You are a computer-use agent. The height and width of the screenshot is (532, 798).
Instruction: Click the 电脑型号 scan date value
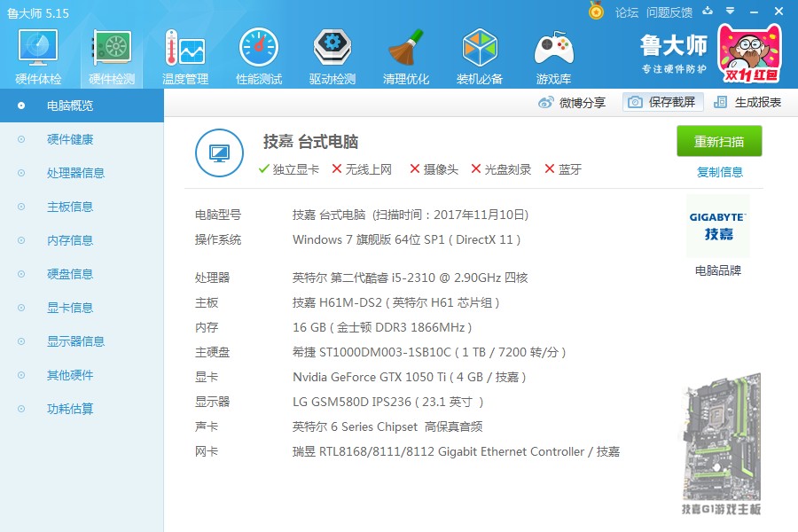411,215
